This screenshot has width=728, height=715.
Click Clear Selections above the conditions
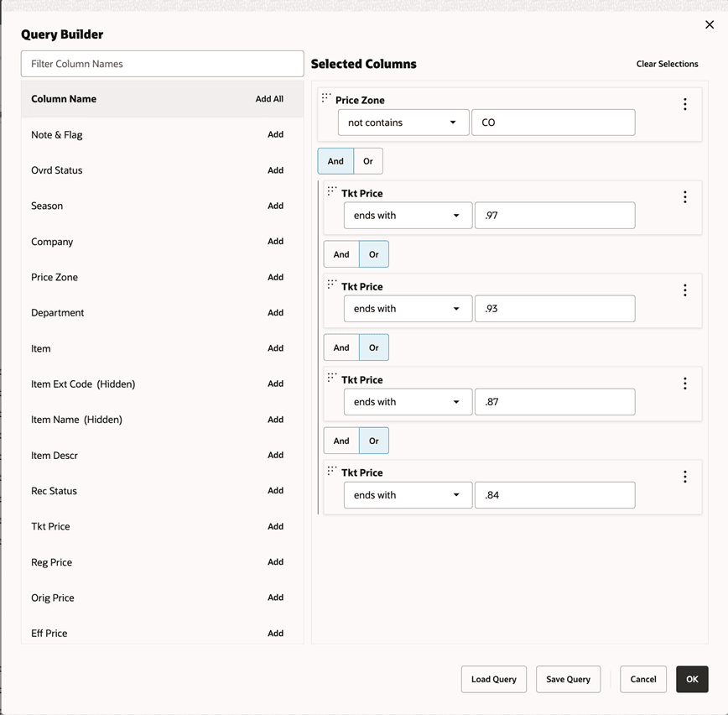pos(667,64)
